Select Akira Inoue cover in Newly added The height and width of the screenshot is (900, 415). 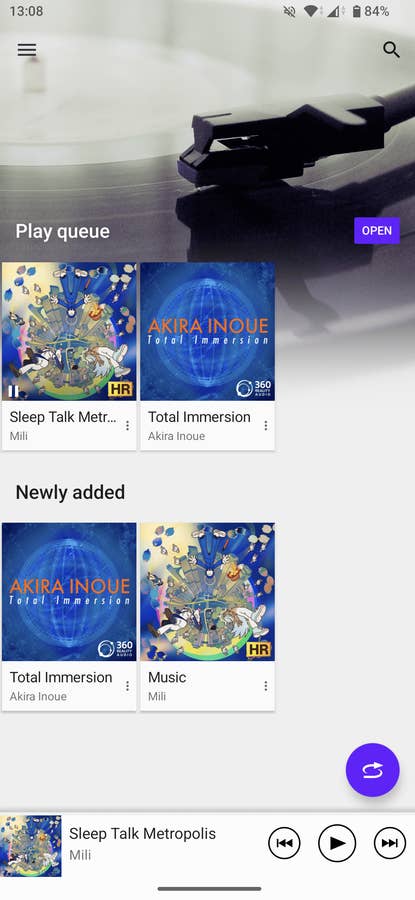coord(69,592)
